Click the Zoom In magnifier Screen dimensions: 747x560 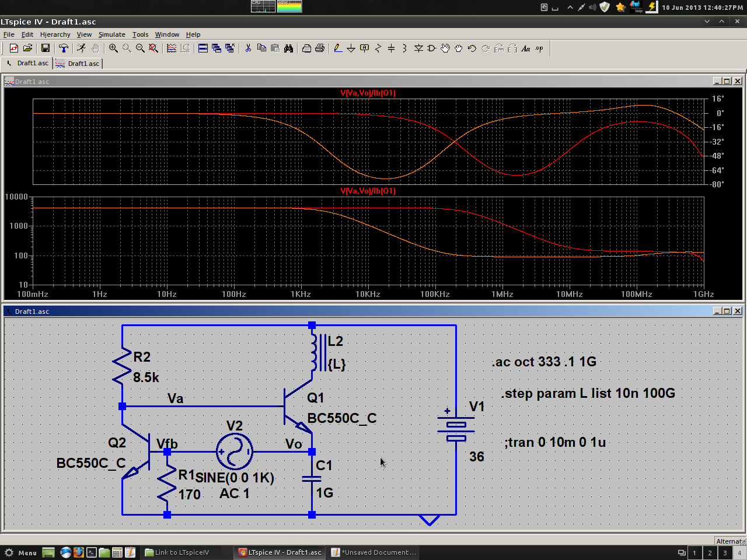pos(113,48)
